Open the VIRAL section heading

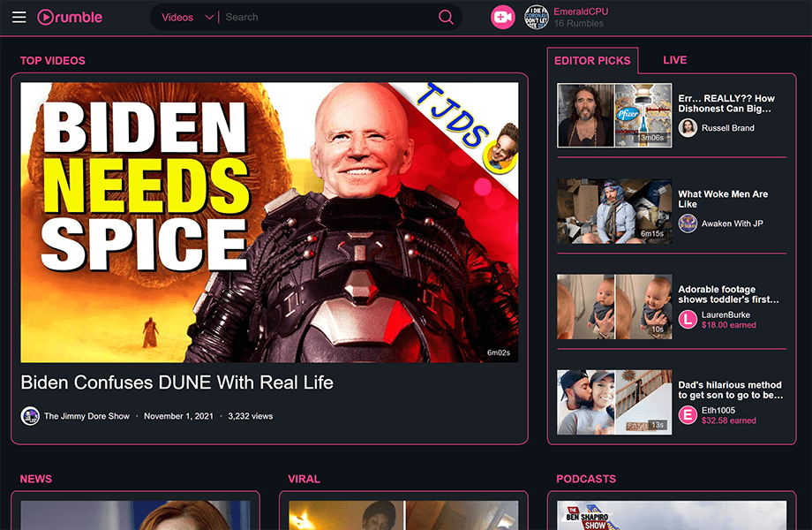pos(304,479)
